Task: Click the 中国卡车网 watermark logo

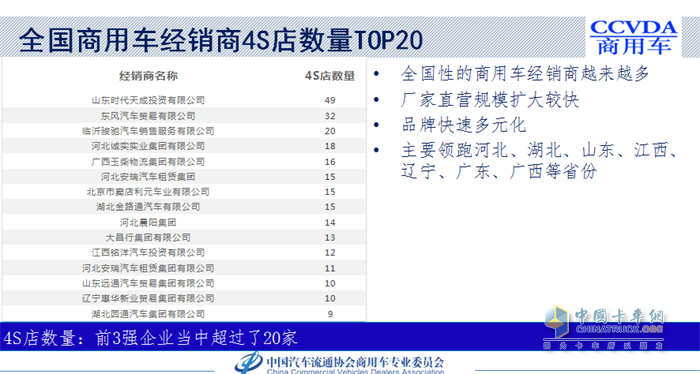Action: (x=604, y=328)
